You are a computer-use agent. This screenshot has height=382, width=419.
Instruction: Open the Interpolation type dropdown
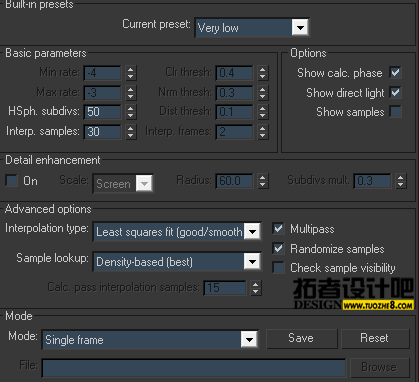177,232
